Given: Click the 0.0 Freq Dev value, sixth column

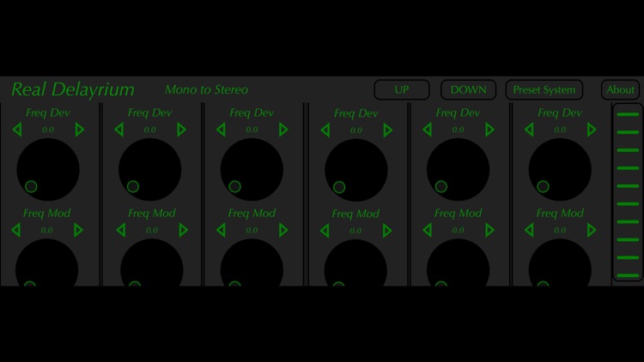Looking at the screenshot, I should click(560, 130).
